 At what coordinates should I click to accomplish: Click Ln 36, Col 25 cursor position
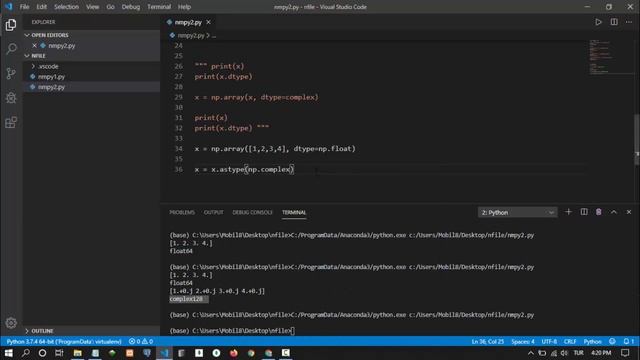[x=488, y=341]
